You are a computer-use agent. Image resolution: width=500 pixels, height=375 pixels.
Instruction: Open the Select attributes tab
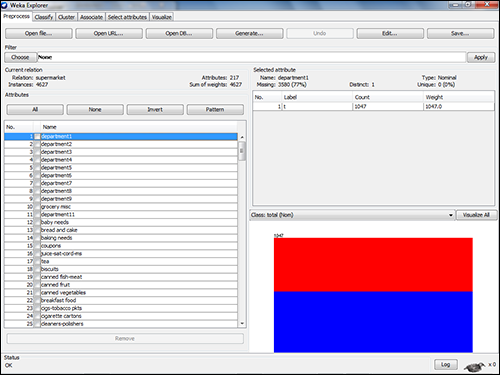(x=127, y=17)
